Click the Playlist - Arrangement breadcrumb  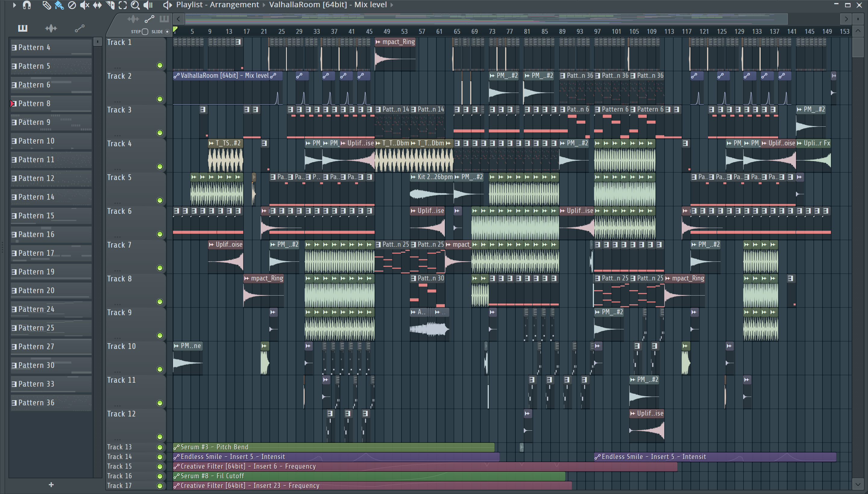[x=217, y=5]
